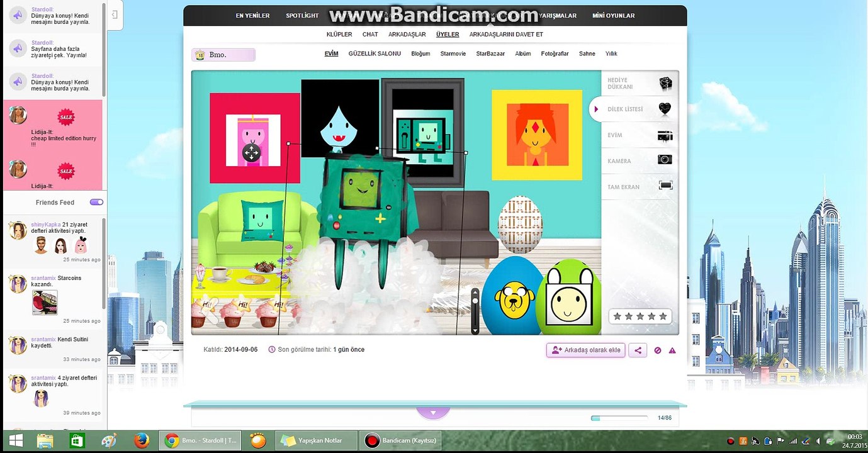
Task: Click the first Lidija-It avatar thumbnail
Action: [18, 115]
